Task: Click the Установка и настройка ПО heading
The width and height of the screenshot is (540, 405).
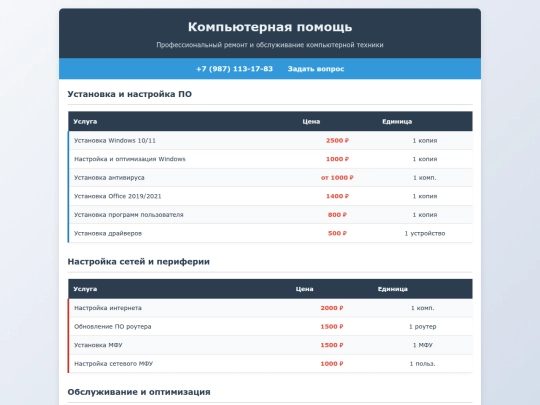Action: click(129, 94)
